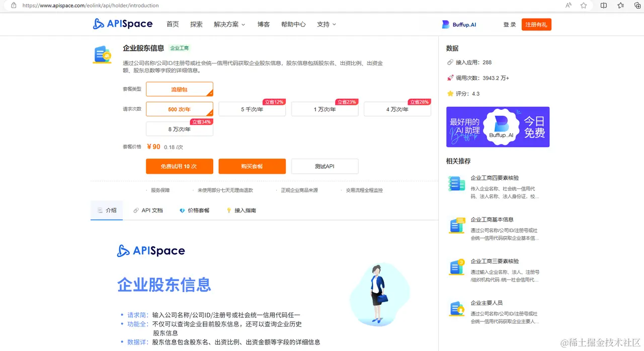Click the 调用次数: 3943.2 万+ text
This screenshot has width=644, height=351.
[482, 78]
